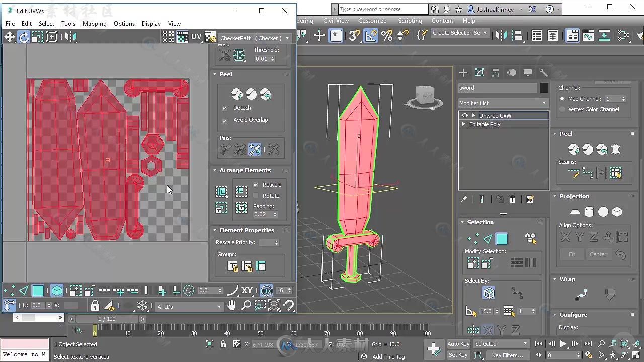Click the Quick Peel icon in Edit UVWs Peel rollout
Screen dimensions: 644x362
click(237, 94)
